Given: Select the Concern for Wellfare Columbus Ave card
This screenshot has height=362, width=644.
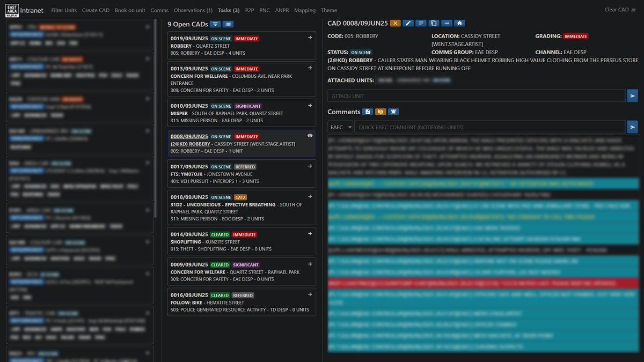Looking at the screenshot, I should coord(241,79).
